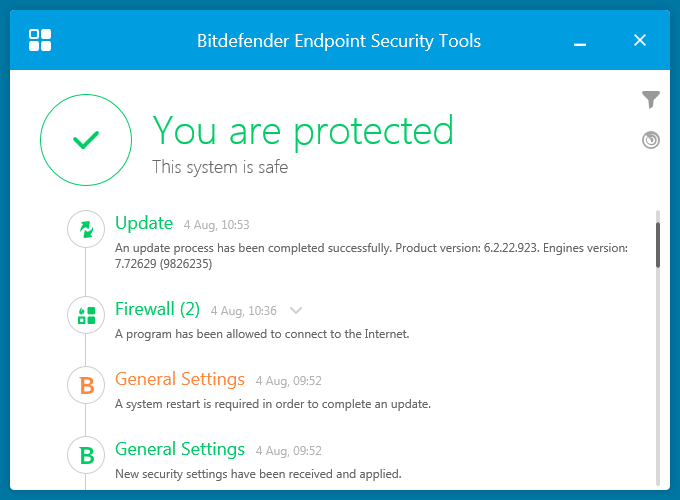
Task: Open the scan radar icon
Action: tap(651, 140)
